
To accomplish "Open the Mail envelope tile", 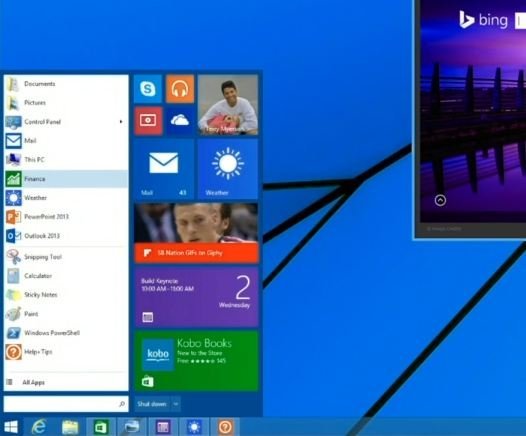I will pyautogui.click(x=164, y=169).
